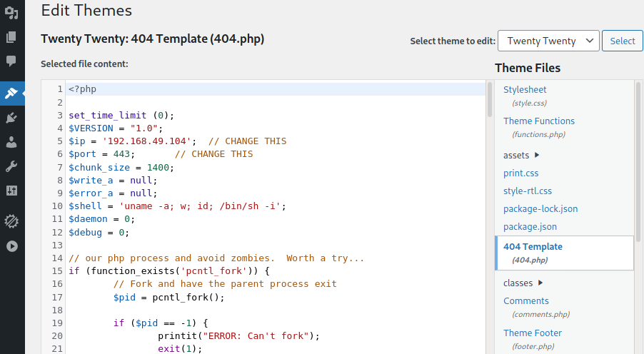Viewport: 644px width, 354px height.
Task: Open the Pages menu icon in sidebar
Action: tap(11, 37)
